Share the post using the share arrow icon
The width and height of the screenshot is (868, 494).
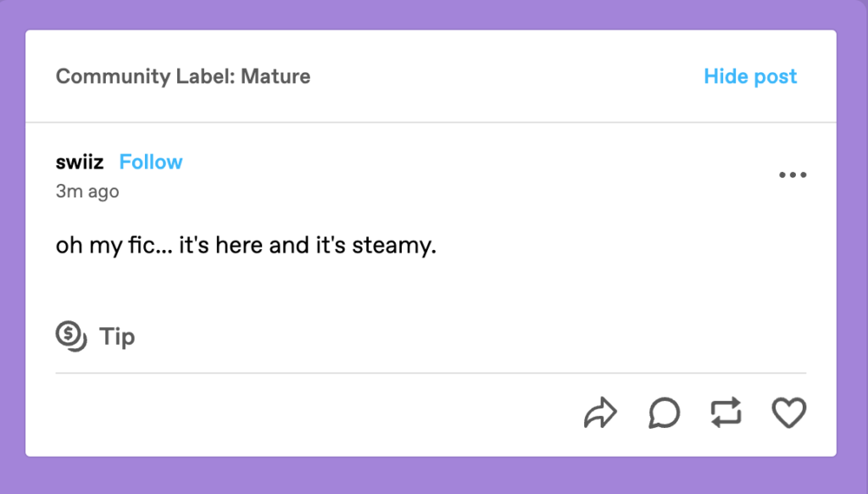click(x=602, y=413)
